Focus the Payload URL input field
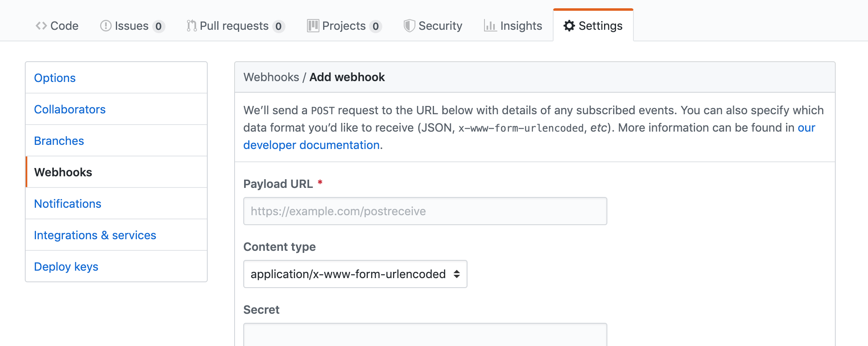The image size is (868, 346). click(425, 211)
